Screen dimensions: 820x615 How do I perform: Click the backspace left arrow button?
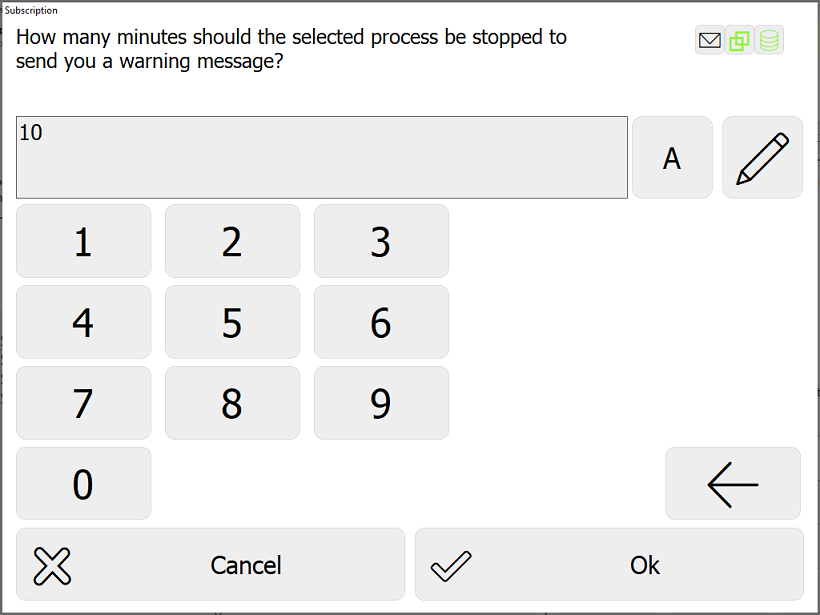733,484
